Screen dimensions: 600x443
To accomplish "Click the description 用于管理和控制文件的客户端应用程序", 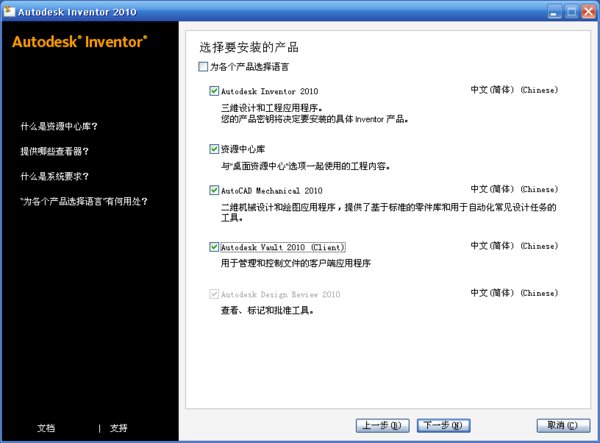I will click(296, 263).
